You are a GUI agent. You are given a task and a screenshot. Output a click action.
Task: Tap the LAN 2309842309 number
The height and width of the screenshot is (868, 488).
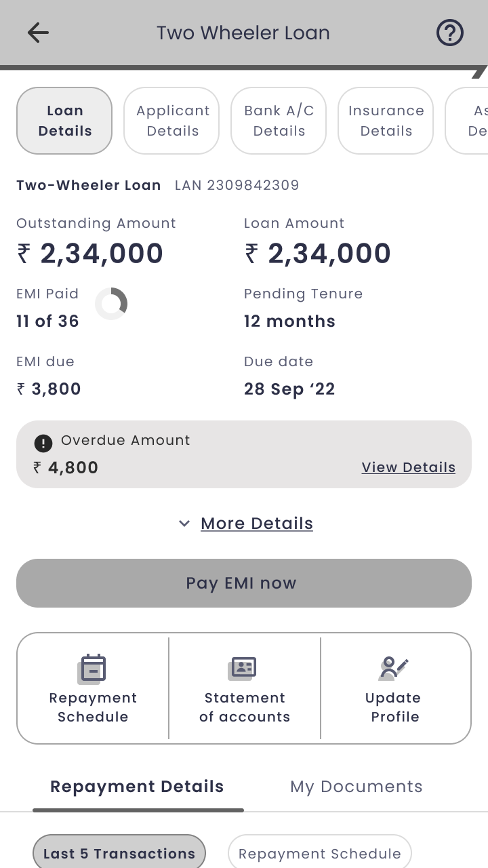237,185
